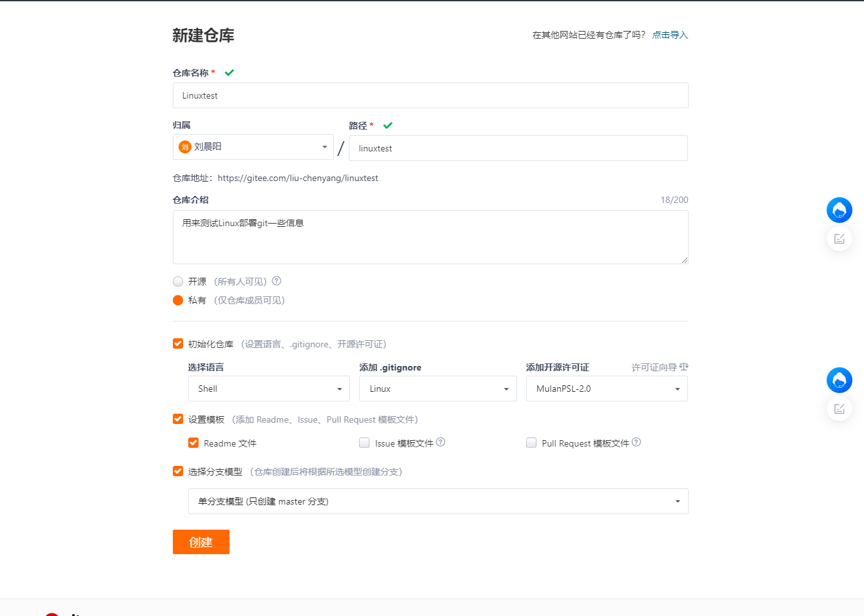Open the branch model dropdown 单分支模型
Viewport: 864px width, 616px height.
pos(438,501)
